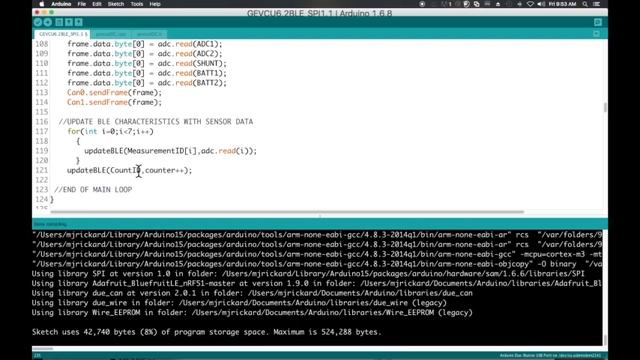Click console line Using library SPI
Screen dimensions: 640x360
[308, 274]
